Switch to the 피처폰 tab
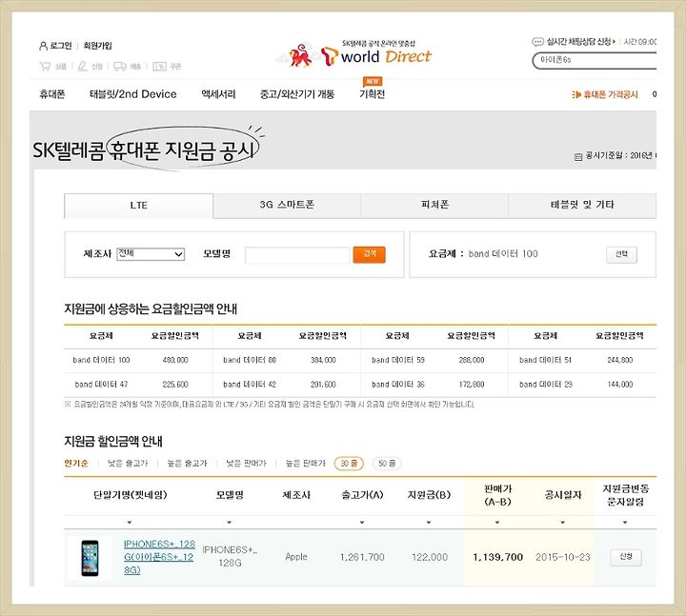The height and width of the screenshot is (616, 686). click(x=434, y=205)
